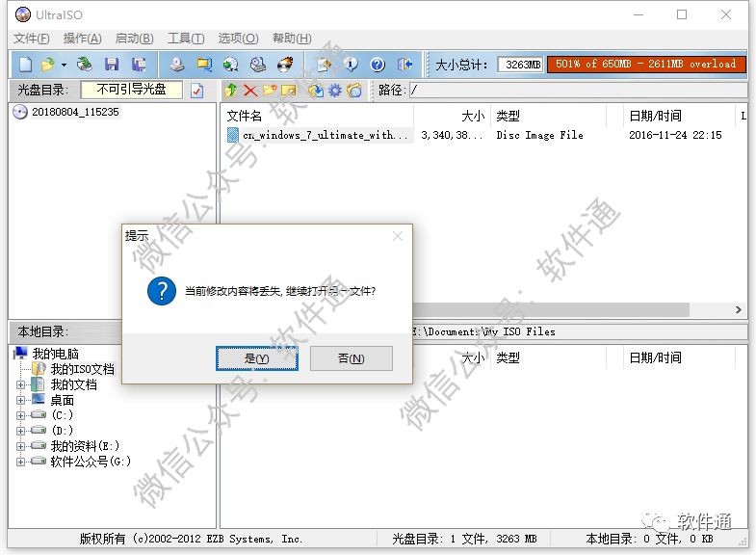Click the Exit door icon
The width and height of the screenshot is (756, 555).
[404, 65]
